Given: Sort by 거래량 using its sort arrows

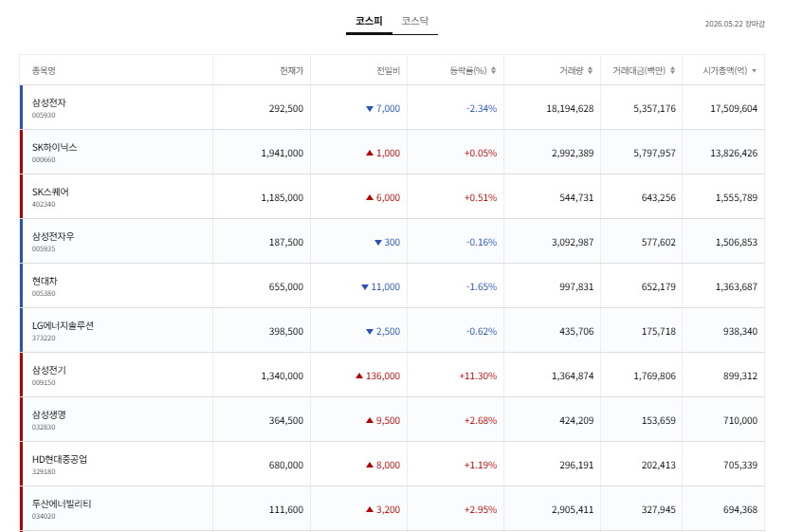Looking at the screenshot, I should tap(591, 70).
